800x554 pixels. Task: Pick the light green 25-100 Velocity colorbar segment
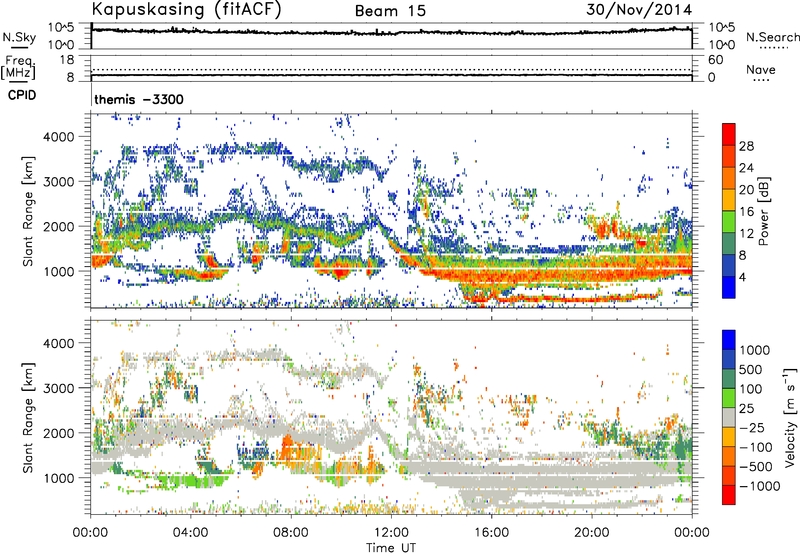click(729, 398)
